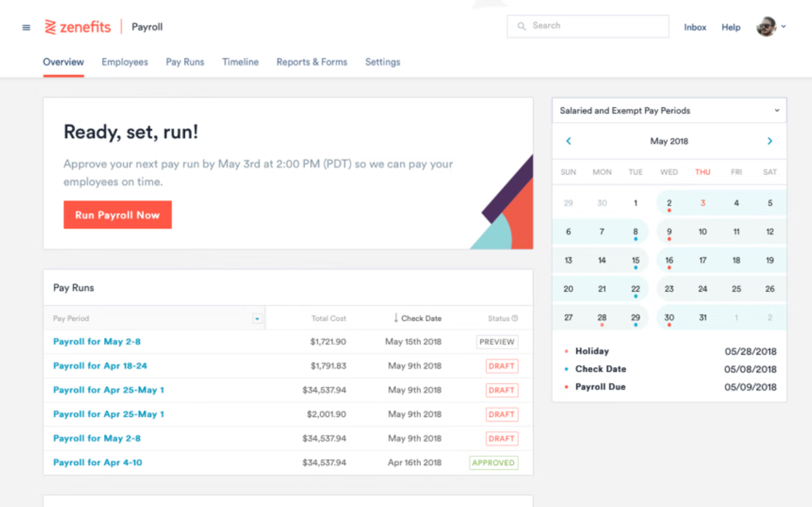
Task: Advance the calendar to June 2018
Action: (769, 141)
